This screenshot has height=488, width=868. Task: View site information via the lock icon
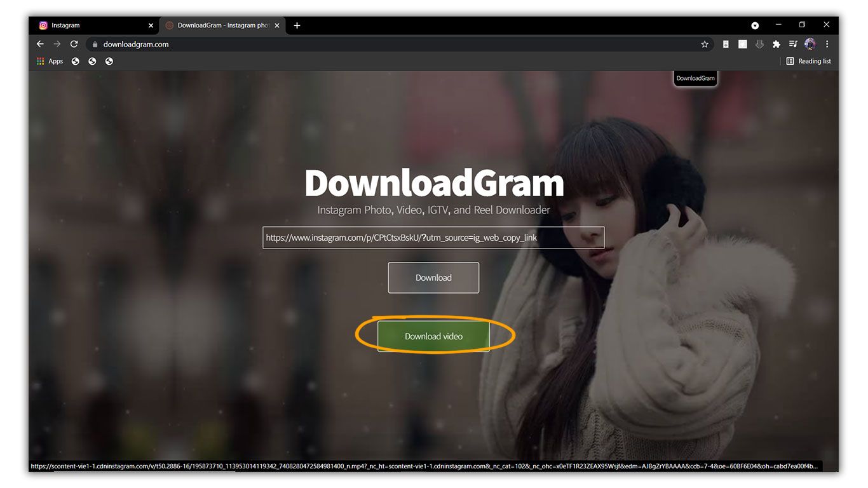point(95,44)
